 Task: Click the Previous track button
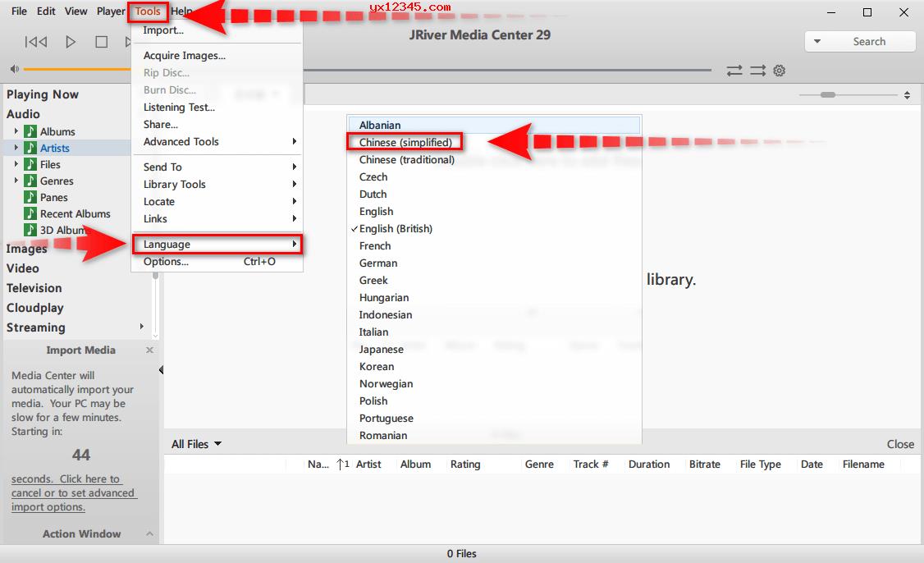[x=36, y=42]
